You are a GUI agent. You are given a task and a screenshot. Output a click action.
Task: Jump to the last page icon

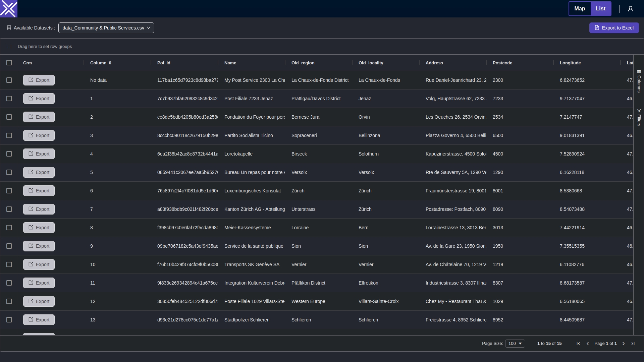(633, 344)
